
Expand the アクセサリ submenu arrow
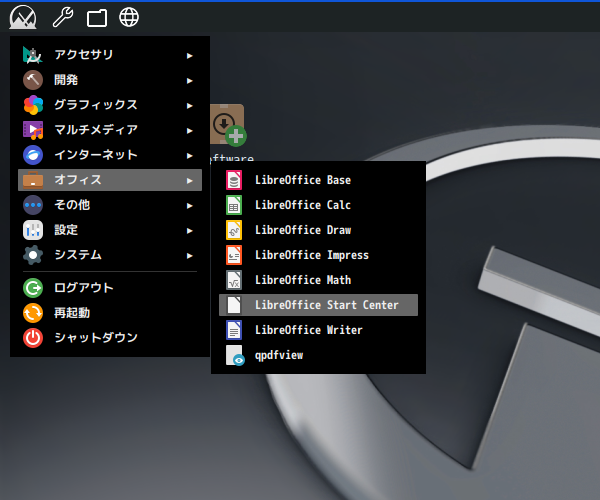190,55
